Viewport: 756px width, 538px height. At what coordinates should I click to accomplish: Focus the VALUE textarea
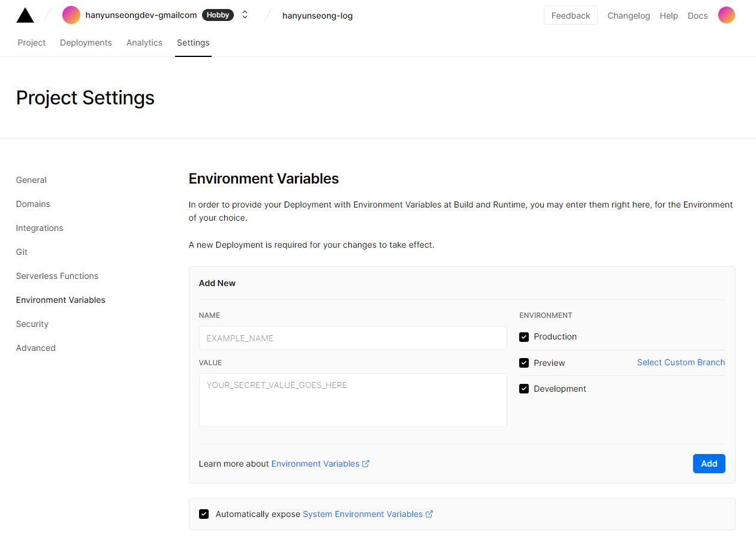353,400
